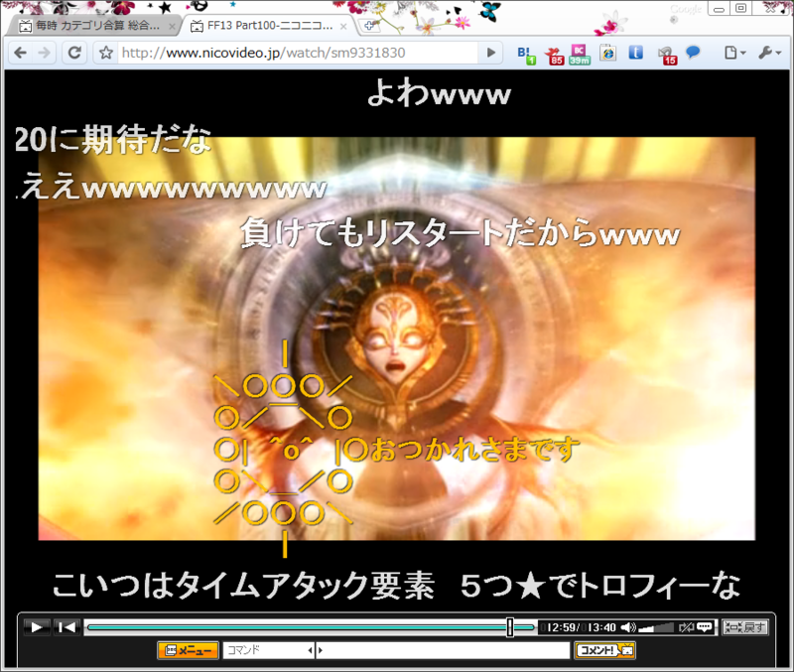Image resolution: width=794 pixels, height=672 pixels.
Task: Click the video playback area
Action: pyautogui.click(x=396, y=338)
